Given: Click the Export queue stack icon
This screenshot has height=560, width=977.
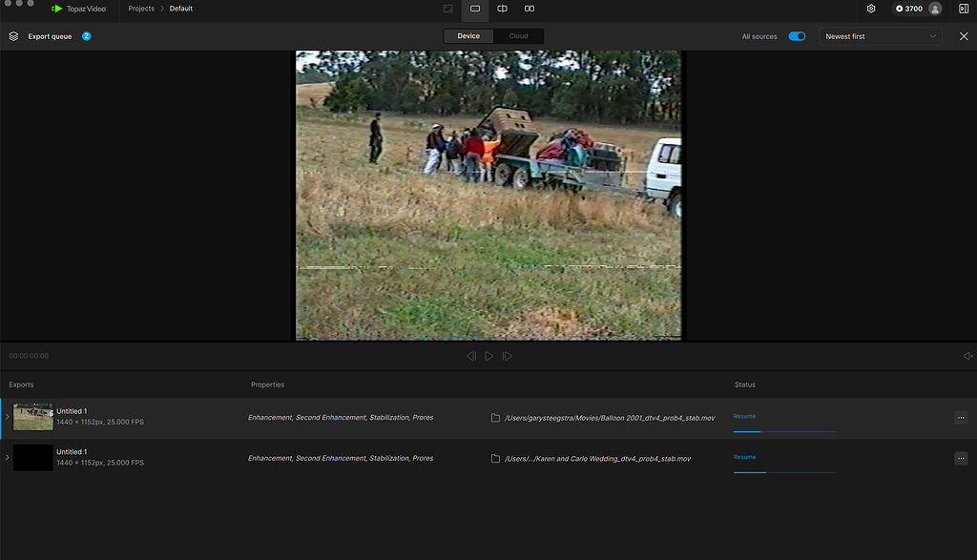Looking at the screenshot, I should [12, 36].
